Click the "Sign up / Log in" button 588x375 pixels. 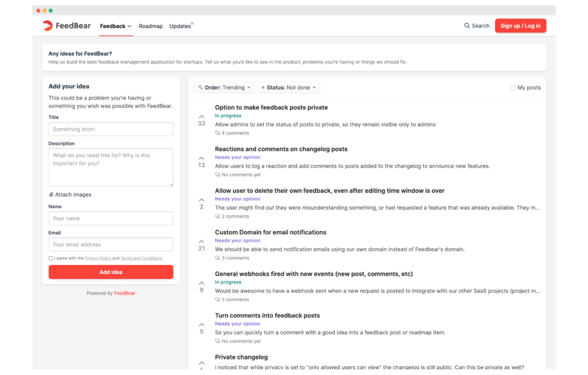(520, 25)
